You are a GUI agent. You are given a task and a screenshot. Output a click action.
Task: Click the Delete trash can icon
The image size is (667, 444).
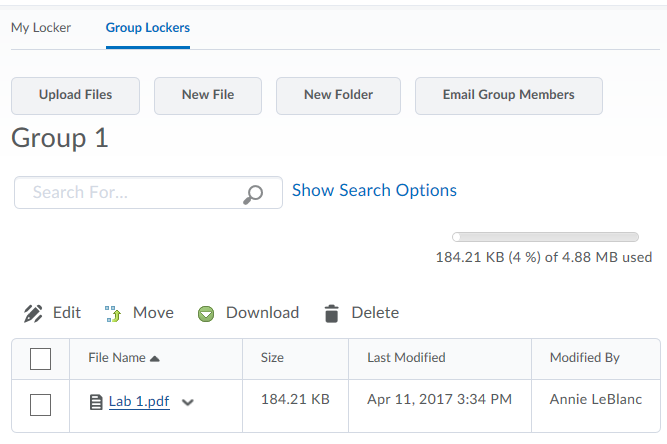pyautogui.click(x=332, y=313)
